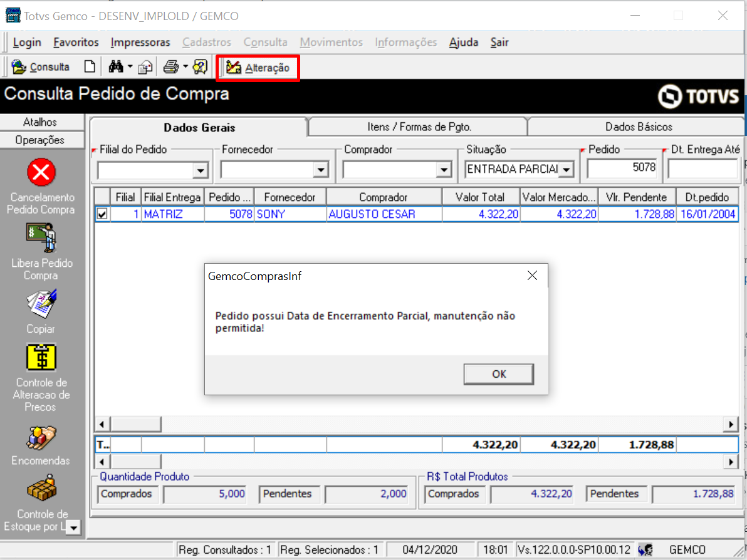This screenshot has width=747, height=560.
Task: Click the Fornecedor column header in the grid
Action: tap(290, 197)
